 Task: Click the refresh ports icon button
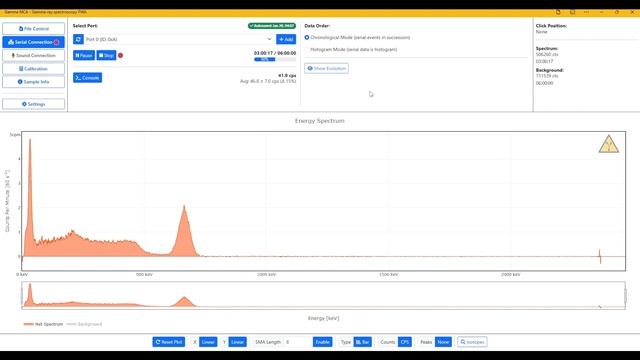click(78, 39)
